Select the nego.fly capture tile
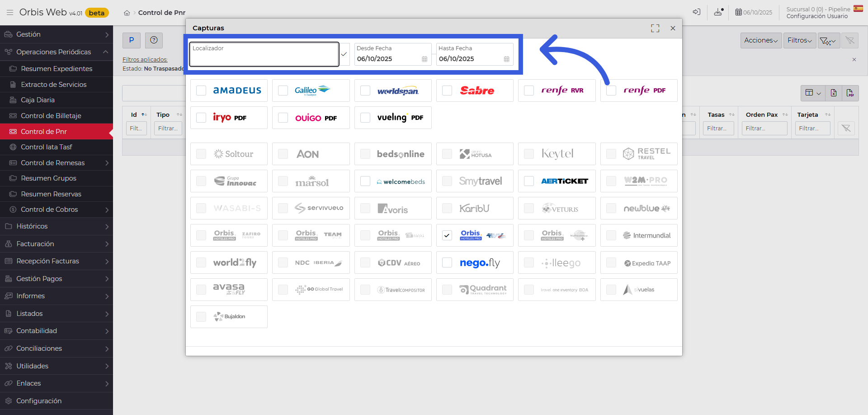 475,262
